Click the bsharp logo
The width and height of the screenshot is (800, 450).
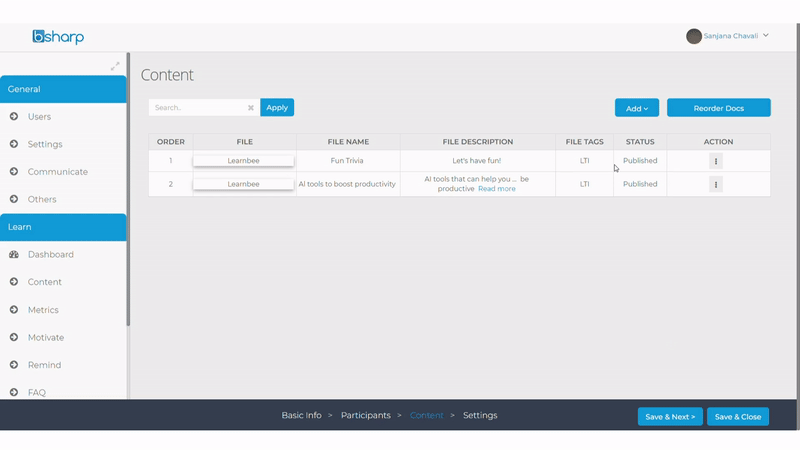click(58, 37)
